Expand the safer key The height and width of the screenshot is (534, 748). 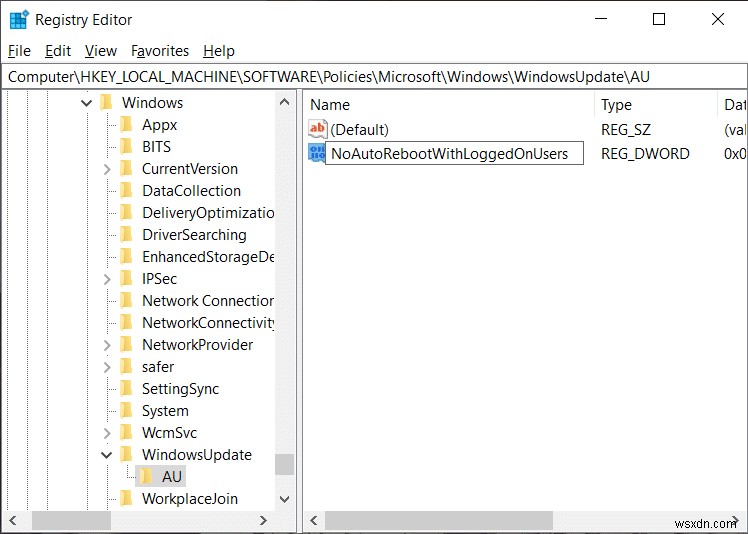coord(107,367)
